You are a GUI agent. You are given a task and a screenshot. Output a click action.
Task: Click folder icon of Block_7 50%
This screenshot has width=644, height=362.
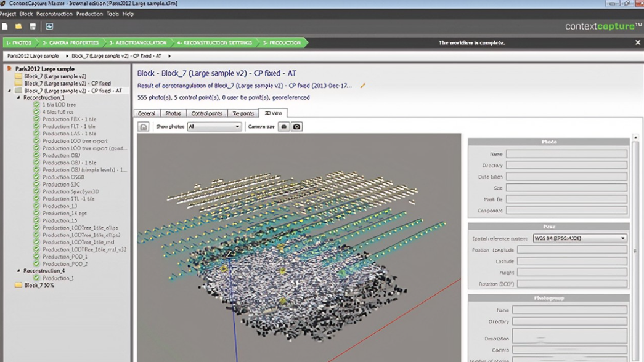18,285
